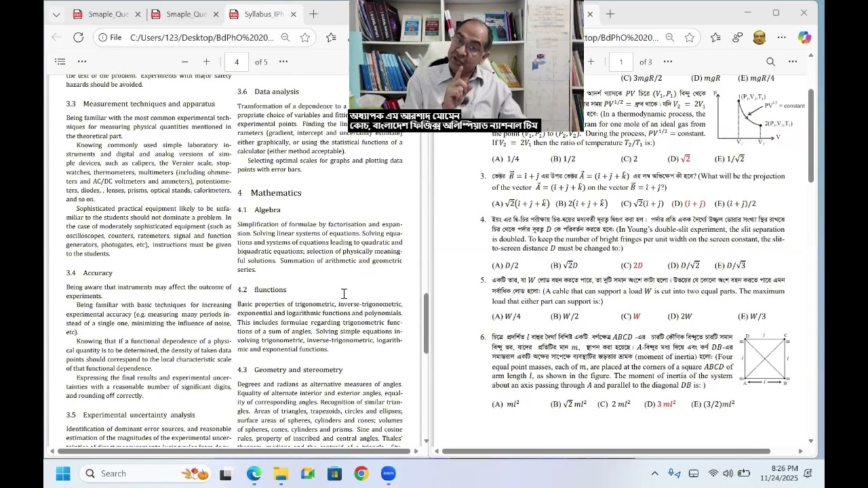Open search in the right PDF toolbar
This screenshot has width=868, height=488.
(x=770, y=62)
